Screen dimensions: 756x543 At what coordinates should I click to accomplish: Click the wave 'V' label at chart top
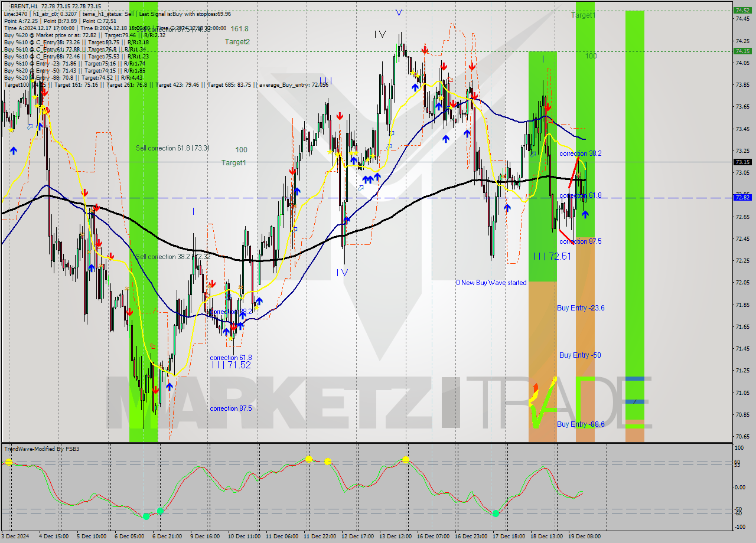click(399, 12)
